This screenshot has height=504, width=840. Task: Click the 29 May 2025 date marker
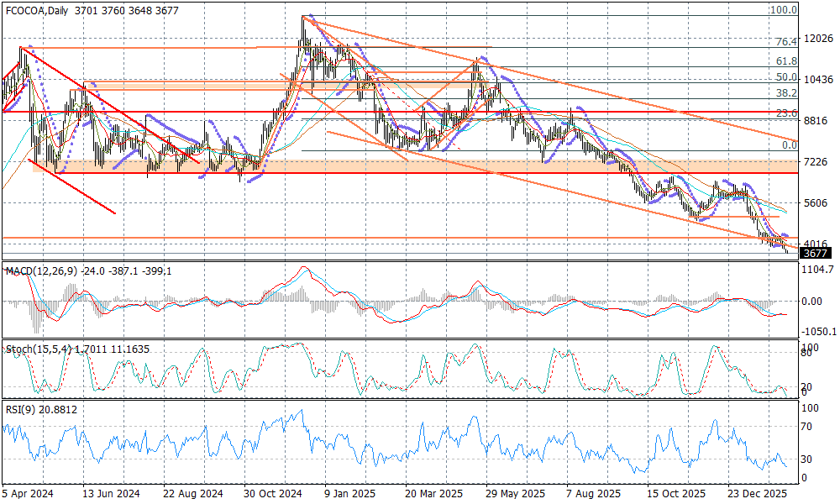click(x=515, y=495)
